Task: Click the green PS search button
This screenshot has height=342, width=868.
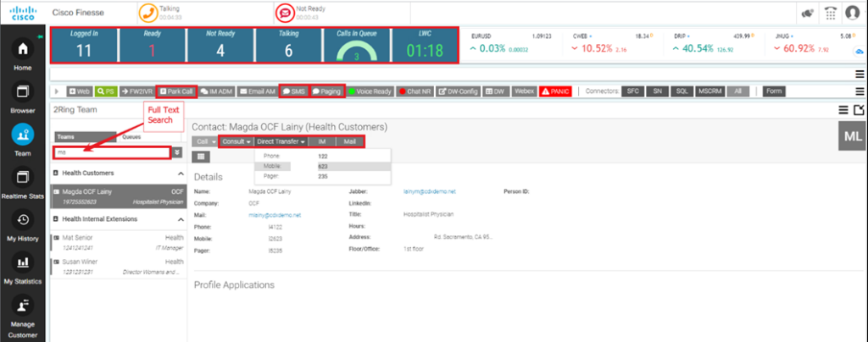Action: (106, 91)
